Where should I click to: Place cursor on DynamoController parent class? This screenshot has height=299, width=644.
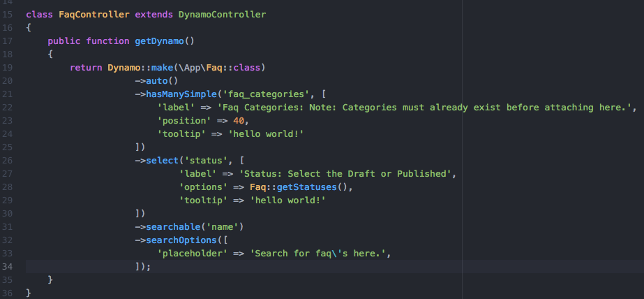click(222, 15)
